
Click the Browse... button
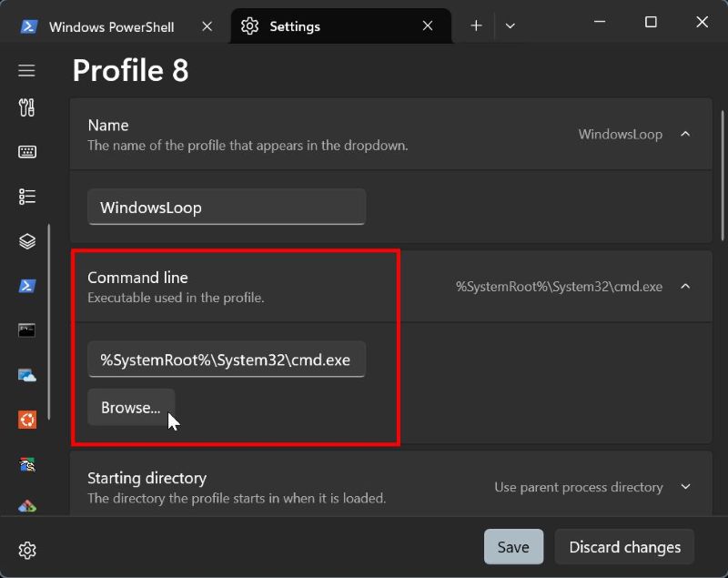point(131,408)
